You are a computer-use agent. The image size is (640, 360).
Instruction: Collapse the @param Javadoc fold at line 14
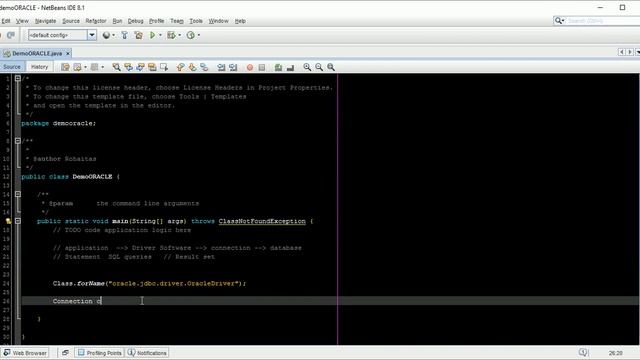(18, 194)
